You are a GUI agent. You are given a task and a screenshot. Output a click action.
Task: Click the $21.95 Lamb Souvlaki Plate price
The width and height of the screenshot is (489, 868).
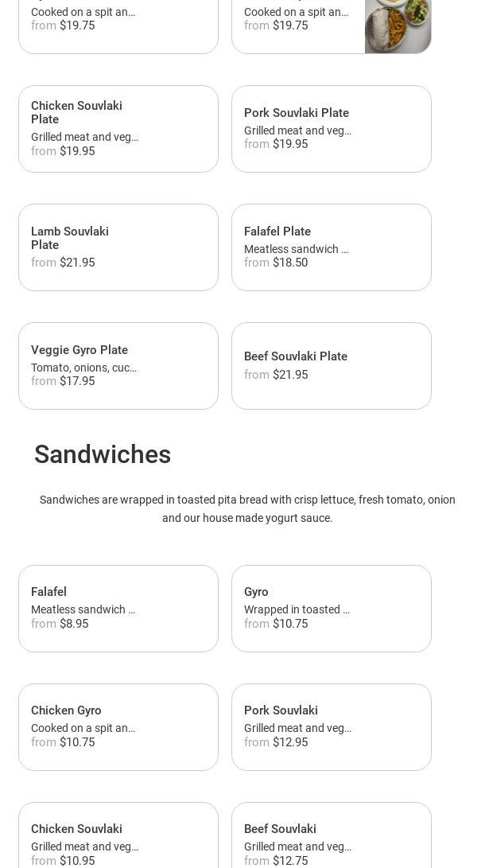[x=77, y=263]
